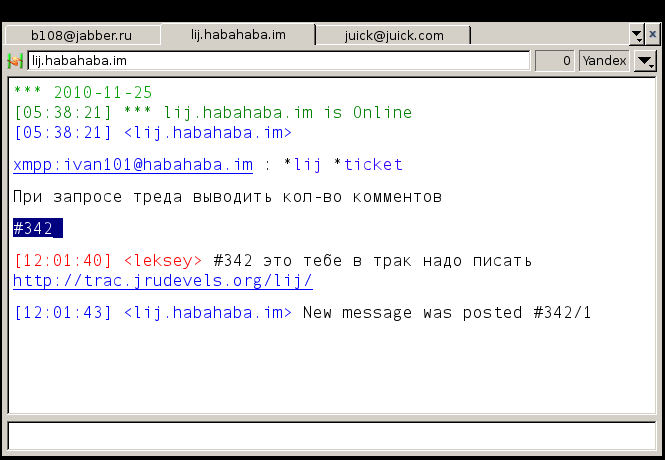The height and width of the screenshot is (460, 665).
Task: Click the [12:01:40] timestamp
Action: pyautogui.click(x=63, y=260)
